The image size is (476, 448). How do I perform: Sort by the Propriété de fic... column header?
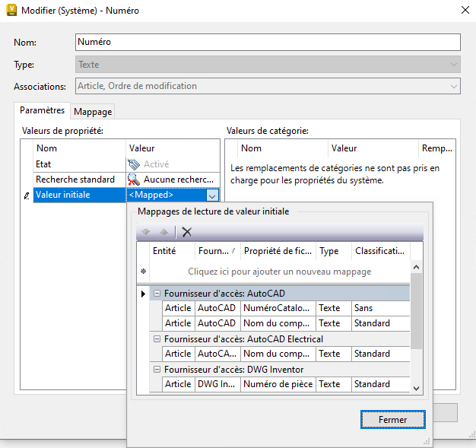click(278, 251)
